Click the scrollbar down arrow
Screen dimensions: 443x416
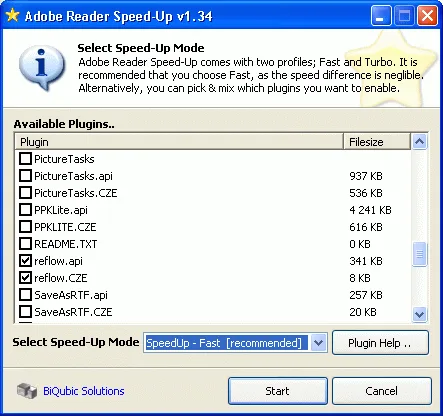pos(419,314)
